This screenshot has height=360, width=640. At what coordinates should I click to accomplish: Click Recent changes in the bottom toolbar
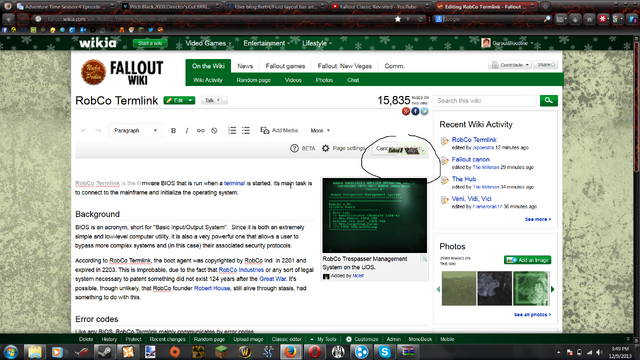167,339
